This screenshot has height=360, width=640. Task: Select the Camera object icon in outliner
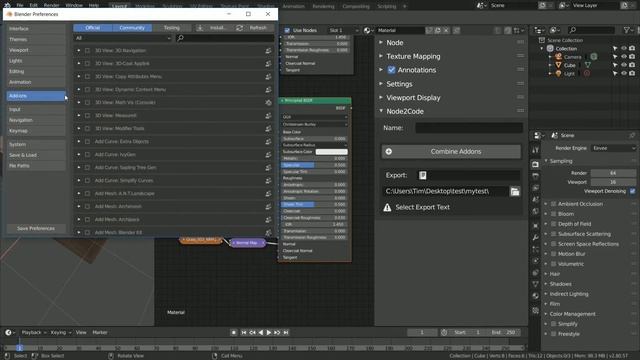[558, 57]
